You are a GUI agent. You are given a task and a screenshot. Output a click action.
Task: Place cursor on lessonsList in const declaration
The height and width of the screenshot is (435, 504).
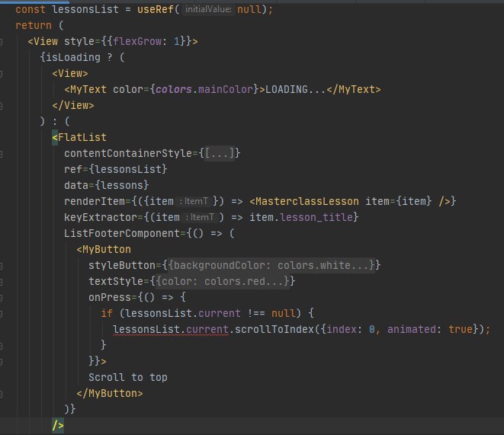(85, 10)
